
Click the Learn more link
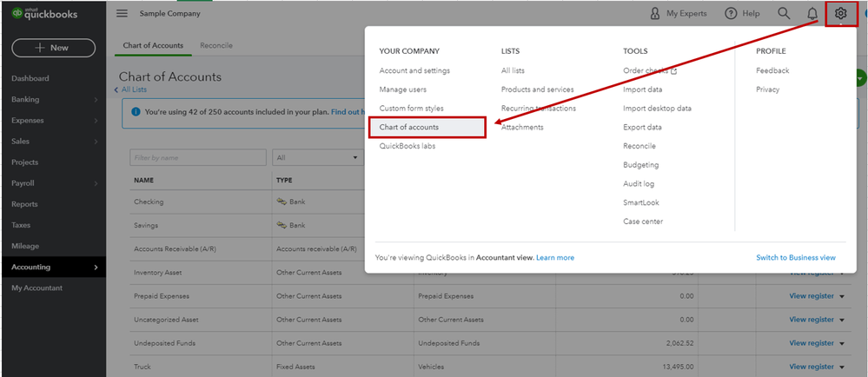click(x=555, y=258)
